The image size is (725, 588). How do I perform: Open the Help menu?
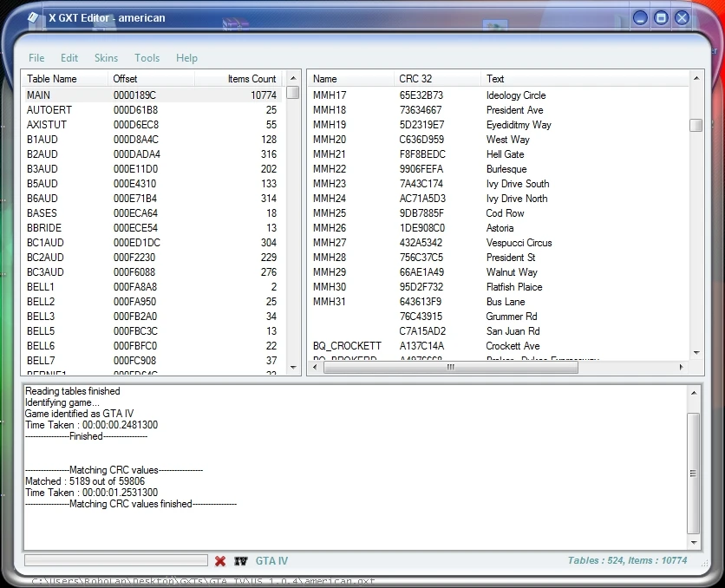186,58
